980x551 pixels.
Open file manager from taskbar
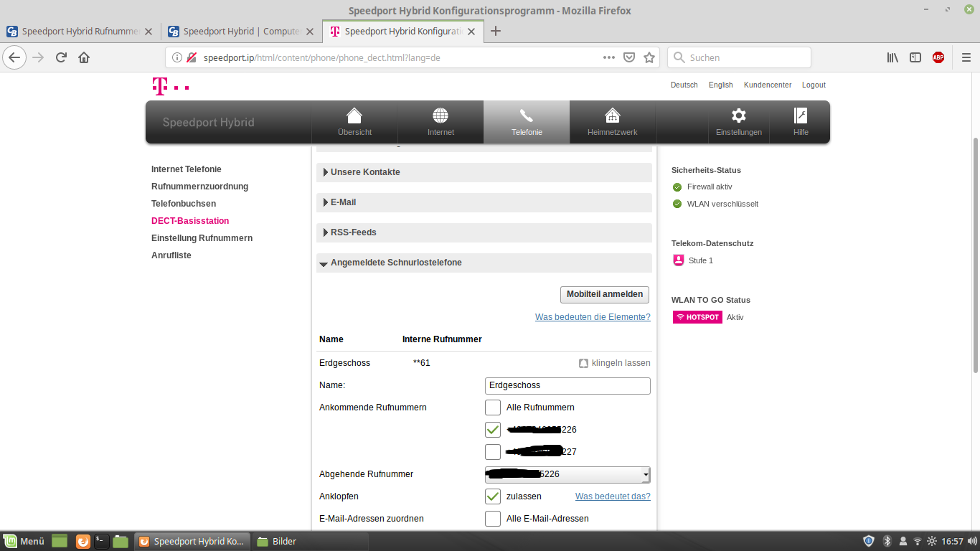pos(121,541)
